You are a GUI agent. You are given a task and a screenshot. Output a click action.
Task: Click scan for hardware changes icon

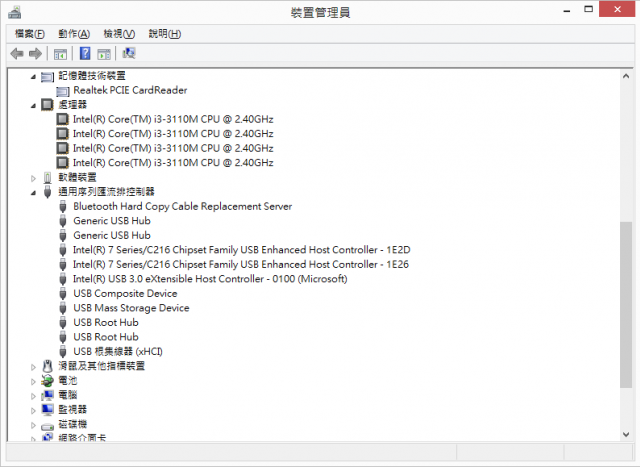click(129, 53)
